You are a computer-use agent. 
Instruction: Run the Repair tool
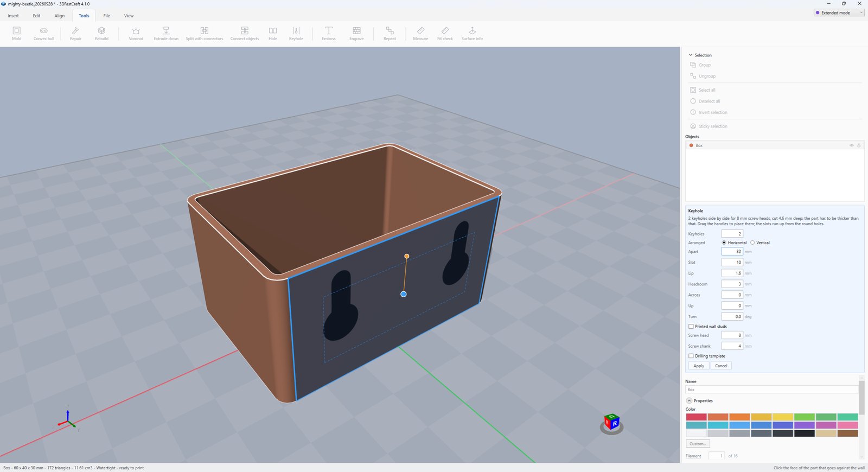(x=75, y=34)
